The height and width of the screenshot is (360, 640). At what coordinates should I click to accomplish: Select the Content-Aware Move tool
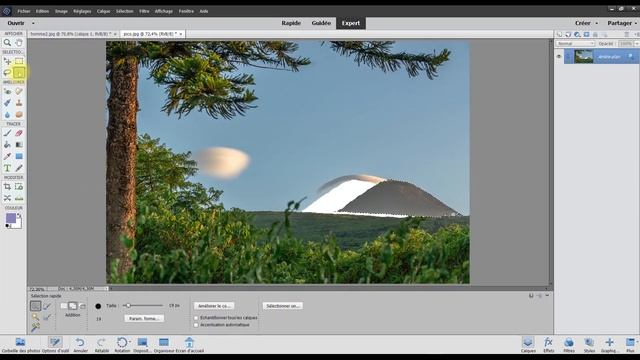tap(7, 198)
